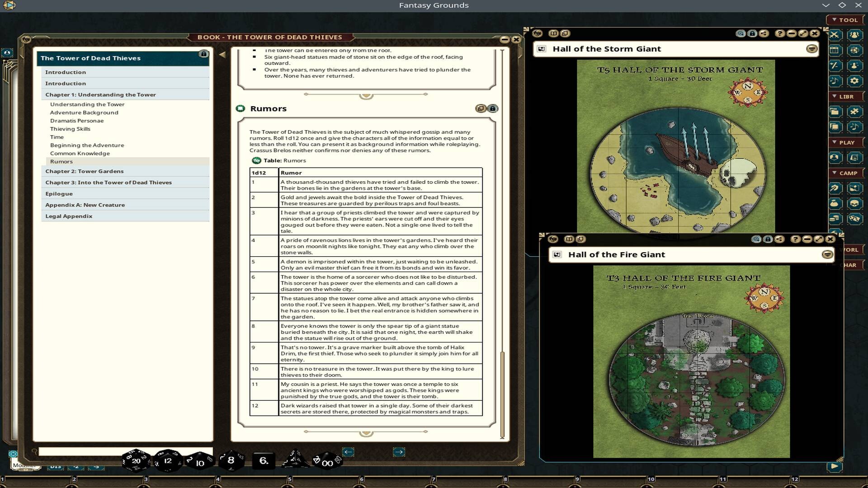
Task: Open the radial menu on Hall of the Storm Giant title
Action: (812, 49)
